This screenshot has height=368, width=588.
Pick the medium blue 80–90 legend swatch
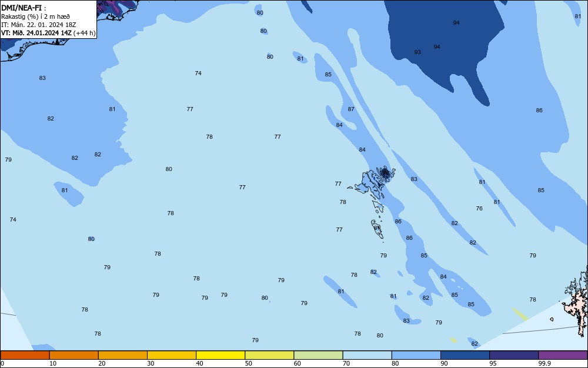tap(416, 355)
